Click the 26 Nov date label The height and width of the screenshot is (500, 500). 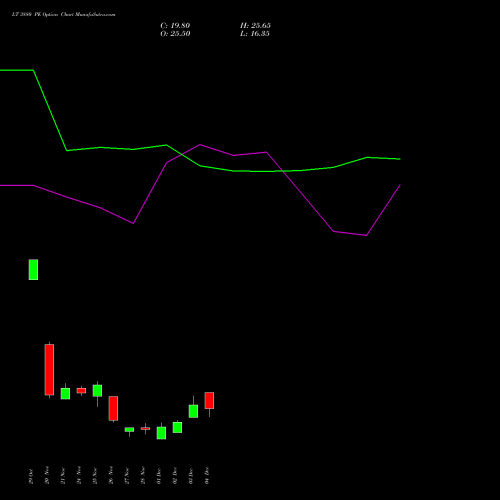click(111, 475)
